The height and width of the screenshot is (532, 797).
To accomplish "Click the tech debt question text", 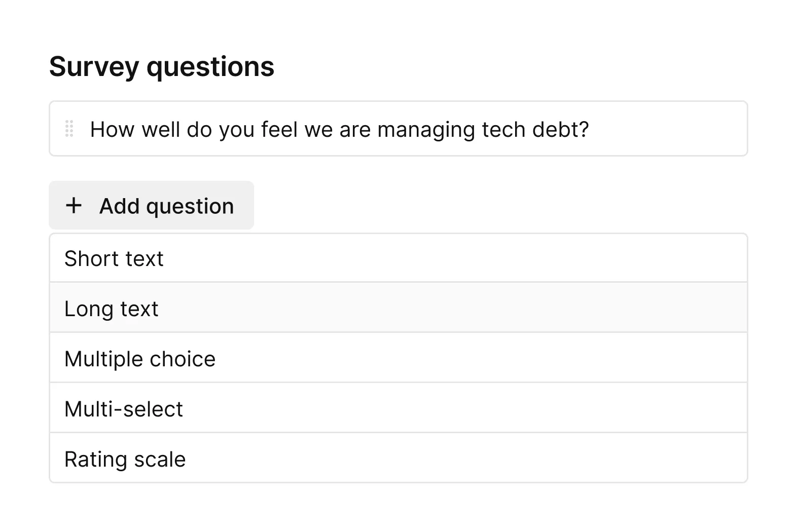I will point(339,130).
